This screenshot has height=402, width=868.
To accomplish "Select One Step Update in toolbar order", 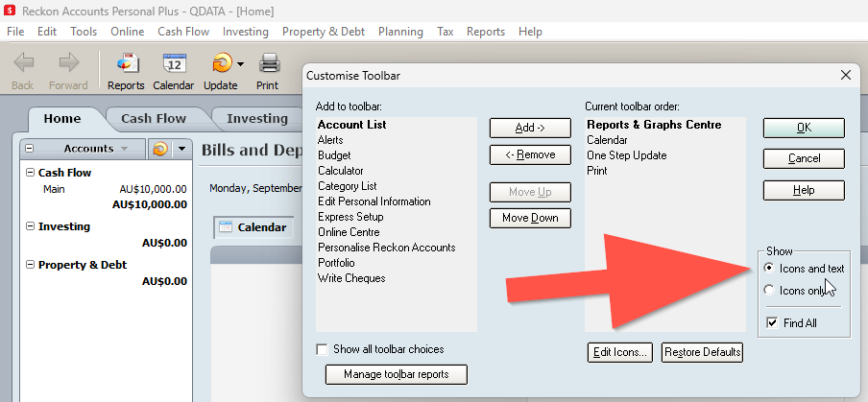I will point(627,155).
